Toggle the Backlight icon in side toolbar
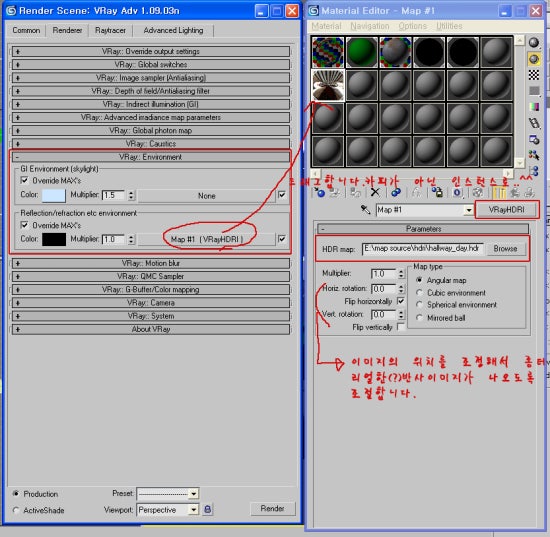 pyautogui.click(x=534, y=59)
